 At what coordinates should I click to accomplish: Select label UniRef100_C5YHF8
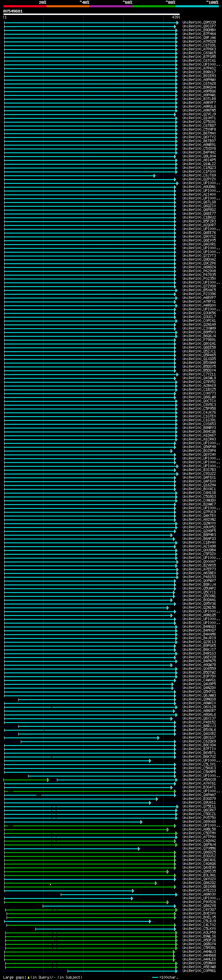pyautogui.click(x=199, y=129)
